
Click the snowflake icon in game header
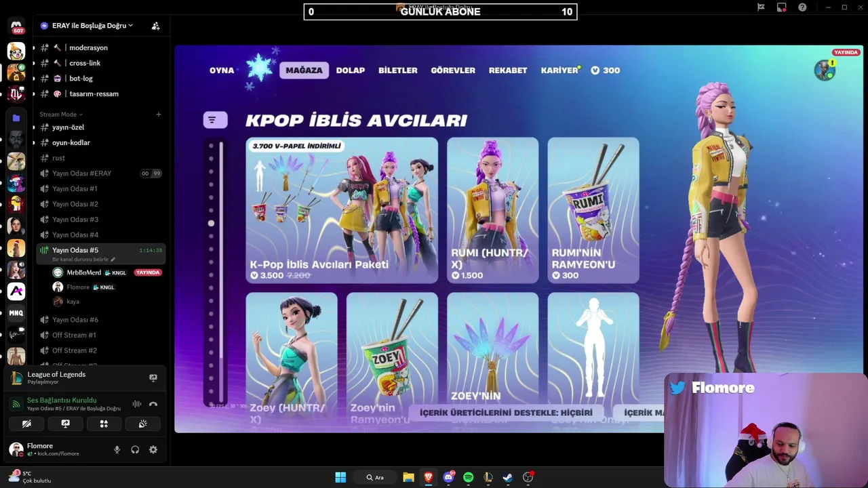pyautogui.click(x=259, y=67)
